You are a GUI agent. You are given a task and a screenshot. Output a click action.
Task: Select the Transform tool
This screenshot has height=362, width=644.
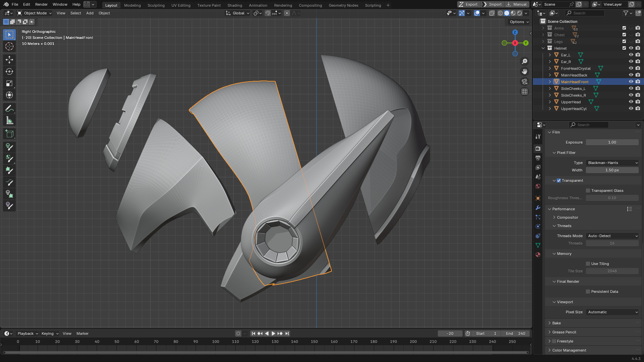(x=9, y=95)
